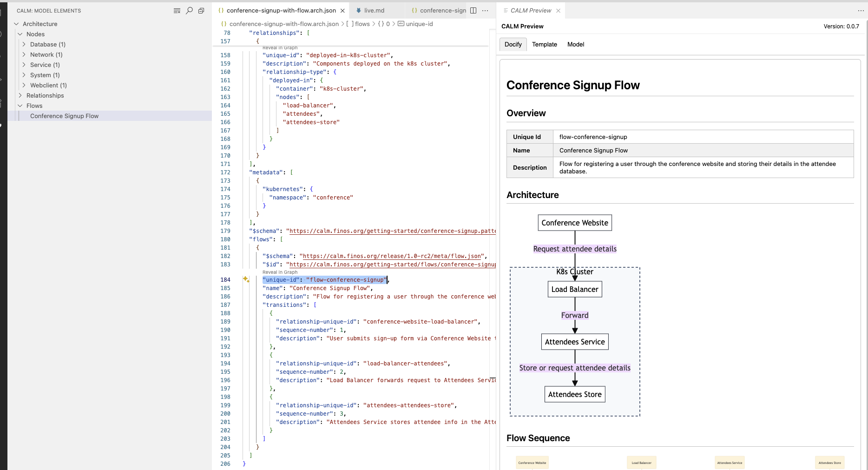Open the CALM Preview more actions menu

tap(861, 10)
